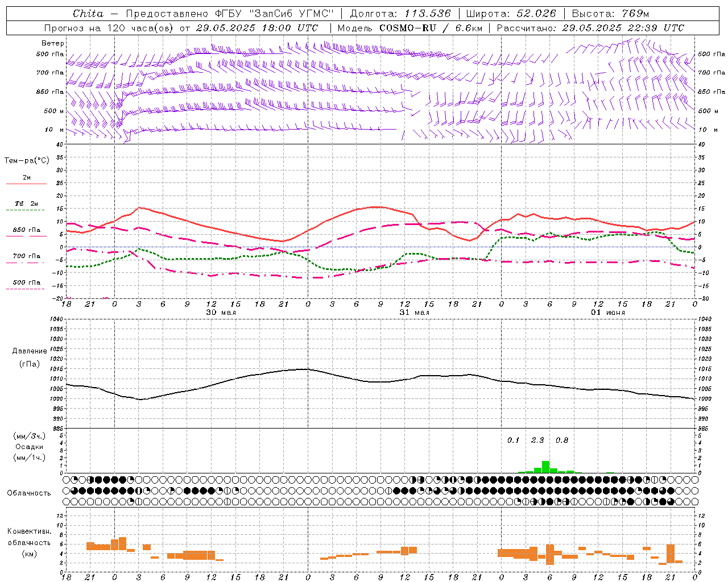Viewport: 728px width, 582px height.
Task: Click the "Давление" pressure panel label
Action: click(x=30, y=351)
